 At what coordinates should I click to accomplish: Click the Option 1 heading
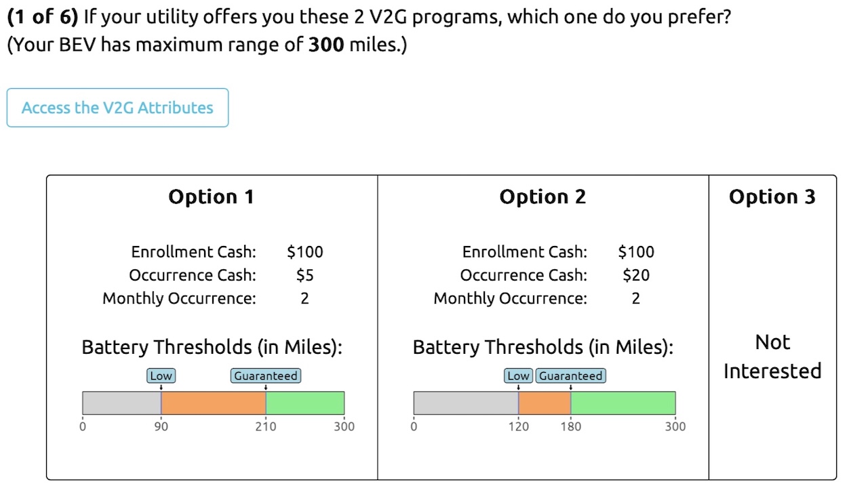point(212,197)
